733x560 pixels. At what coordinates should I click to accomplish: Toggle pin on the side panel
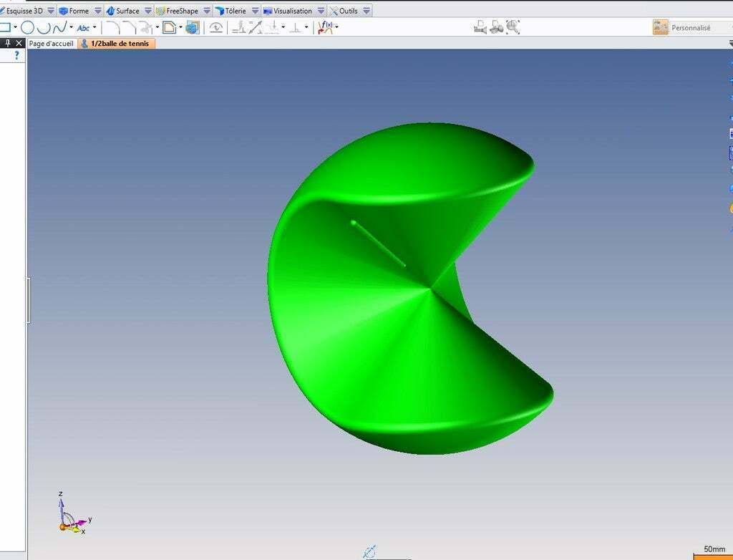7,43
